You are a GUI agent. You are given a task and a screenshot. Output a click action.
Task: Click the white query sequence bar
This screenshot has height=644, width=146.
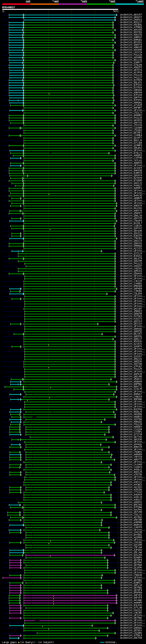pyautogui.click(x=60, y=9)
